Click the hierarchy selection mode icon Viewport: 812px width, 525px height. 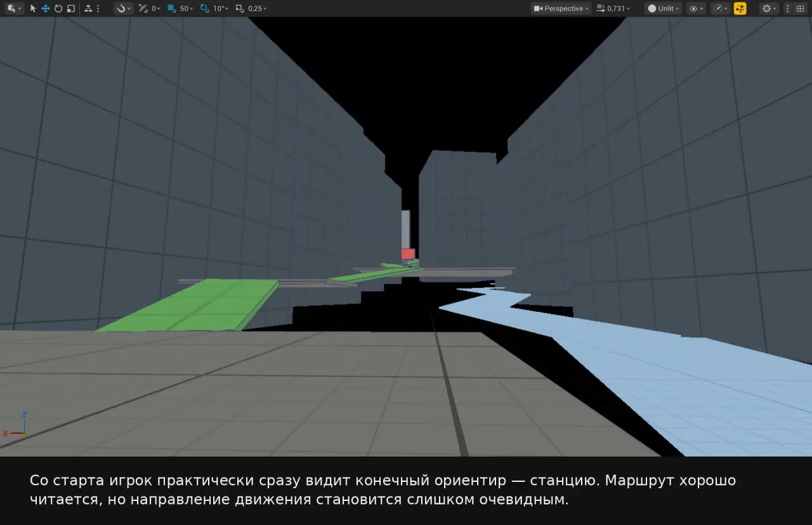coord(88,8)
